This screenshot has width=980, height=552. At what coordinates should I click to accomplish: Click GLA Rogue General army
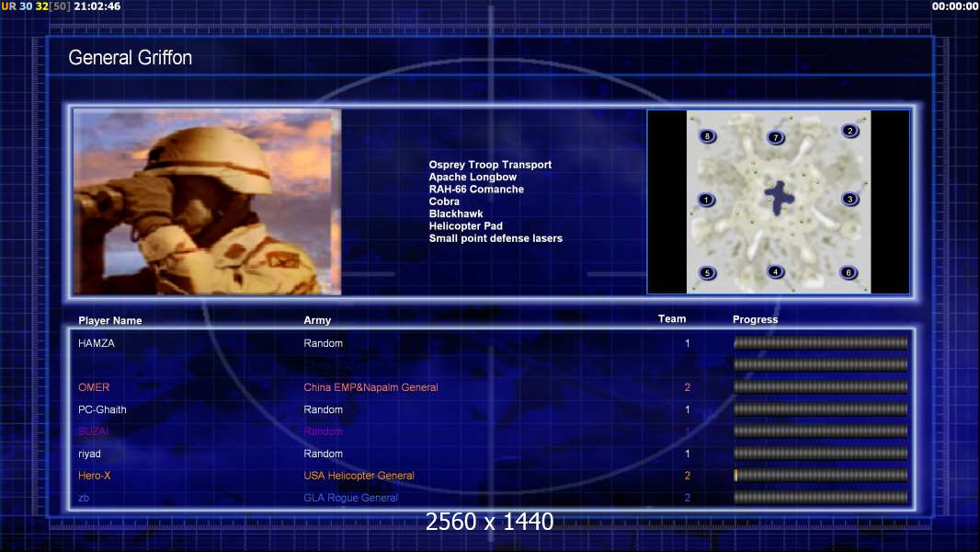(x=350, y=499)
